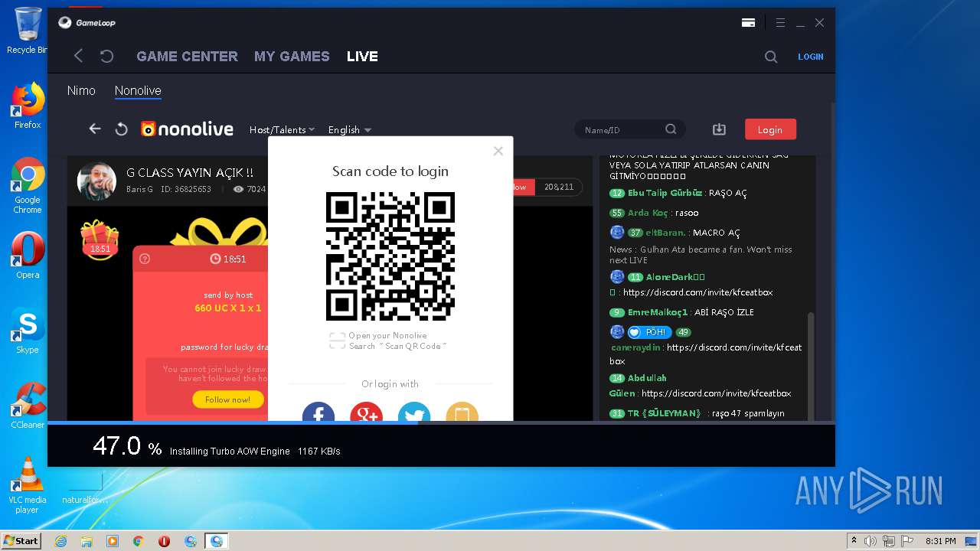Open the GameLoop wallet card icon

click(748, 23)
